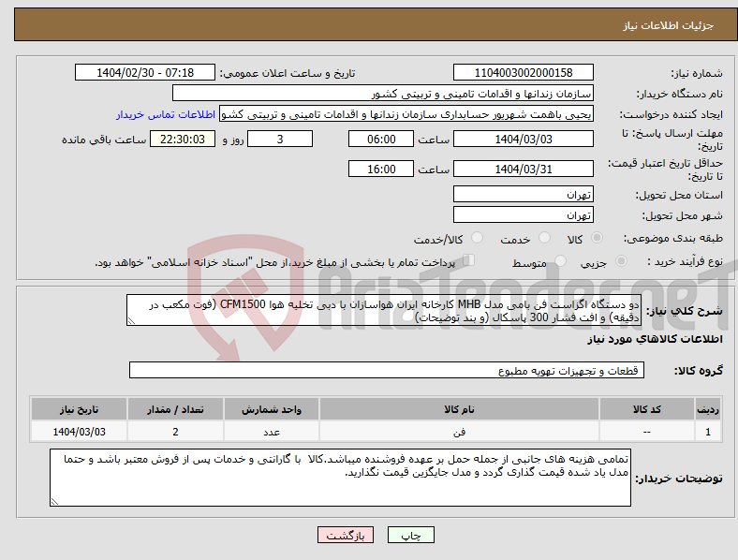Select the خدمت radio button
Image resolution: width=738 pixels, height=560 pixels.
coord(544,238)
